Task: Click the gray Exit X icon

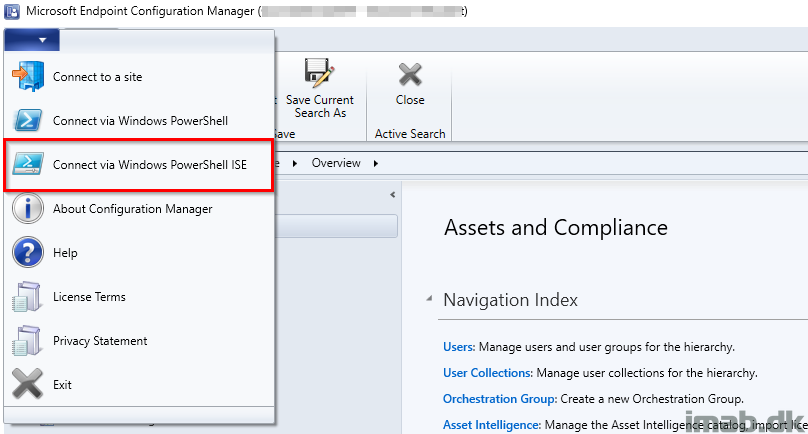Action: (x=27, y=384)
